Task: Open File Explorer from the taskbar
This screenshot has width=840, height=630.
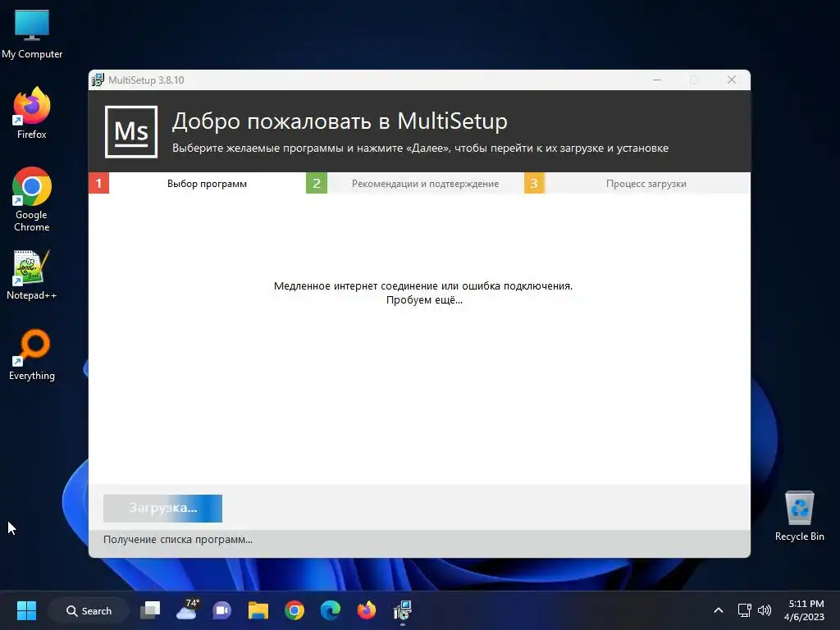Action: tap(258, 610)
